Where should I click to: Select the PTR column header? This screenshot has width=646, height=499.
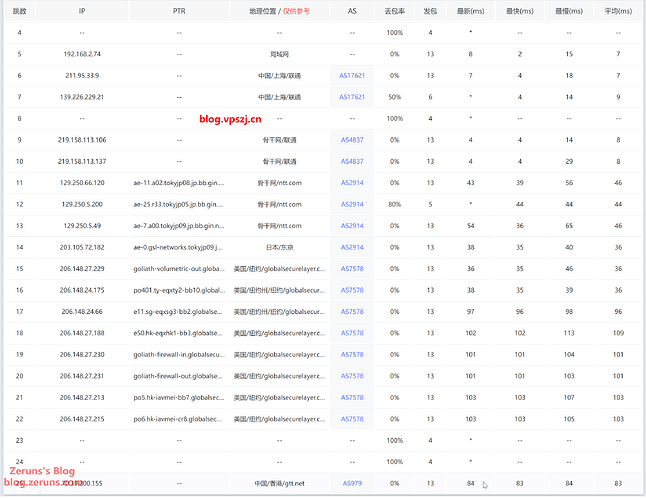click(x=178, y=11)
